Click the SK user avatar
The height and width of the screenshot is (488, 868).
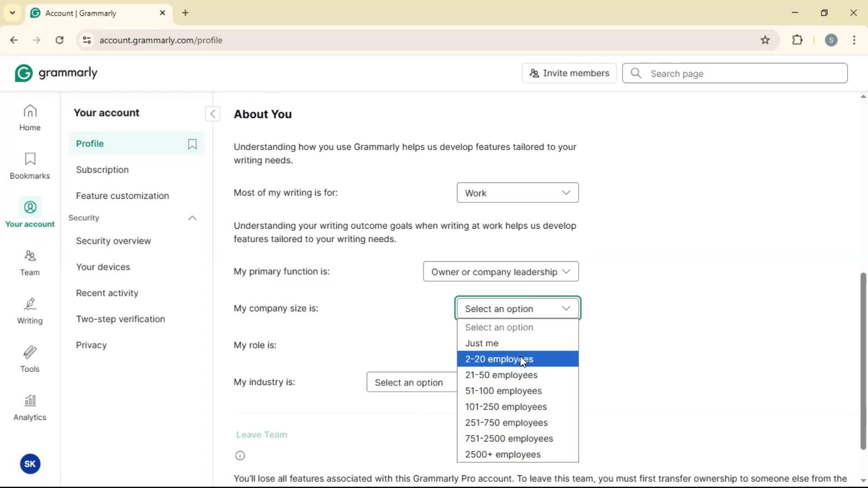(x=30, y=464)
